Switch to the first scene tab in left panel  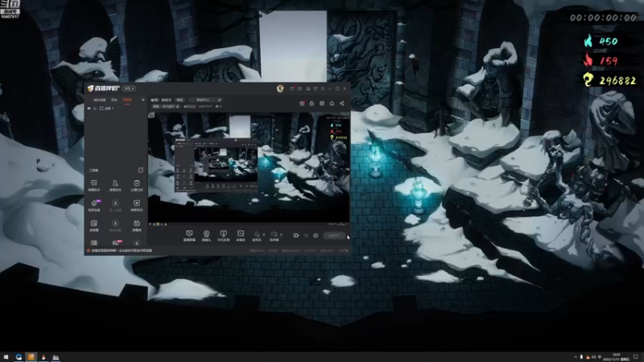(x=99, y=100)
